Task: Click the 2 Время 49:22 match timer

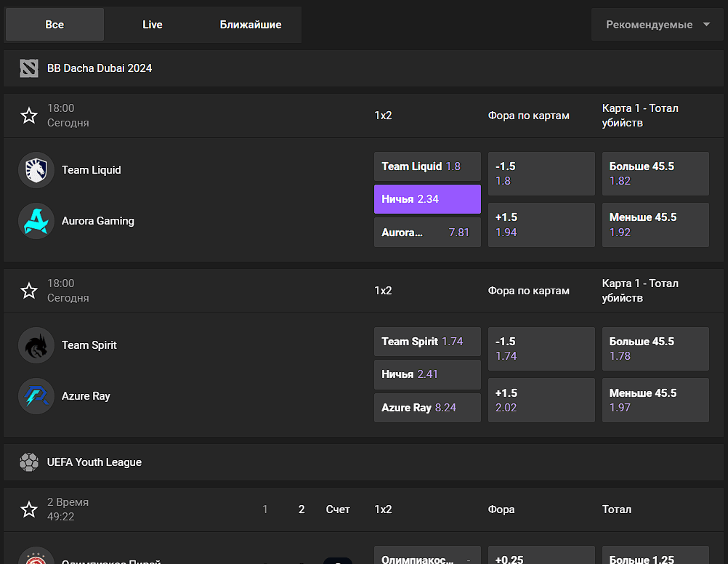Action: (x=68, y=509)
